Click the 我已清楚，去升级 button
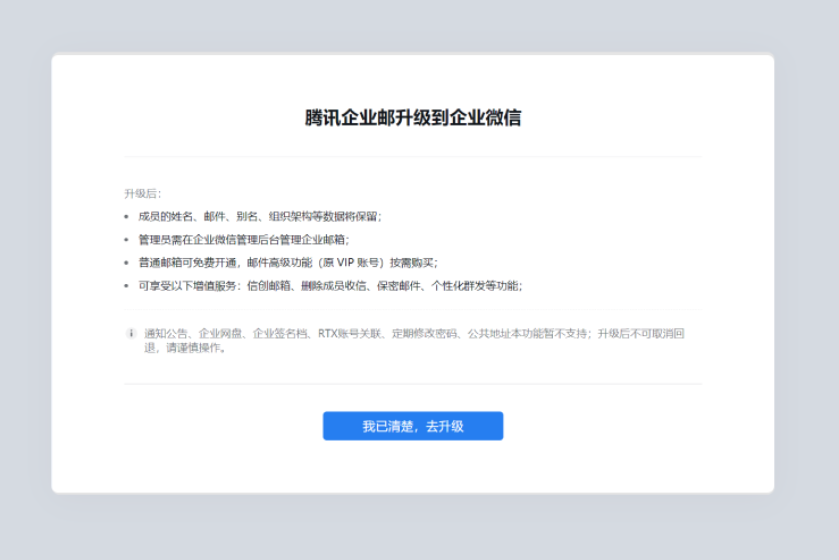This screenshot has height=560, width=839. [413, 426]
